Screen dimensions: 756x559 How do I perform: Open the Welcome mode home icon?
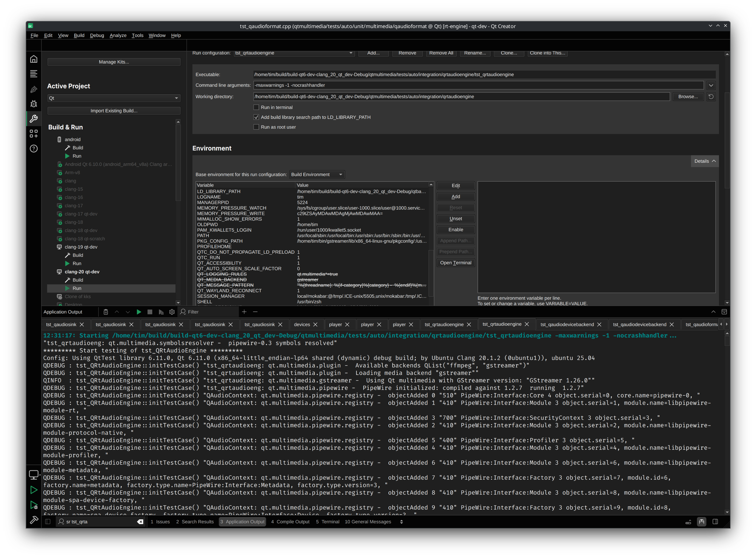pyautogui.click(x=34, y=59)
